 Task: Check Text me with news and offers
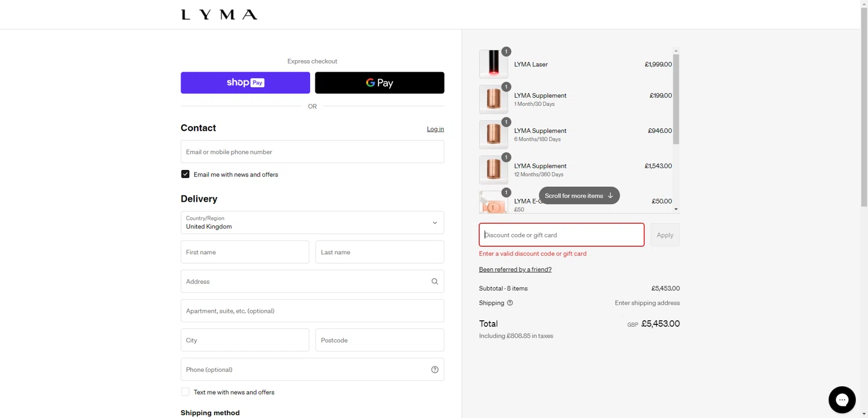pyautogui.click(x=185, y=392)
